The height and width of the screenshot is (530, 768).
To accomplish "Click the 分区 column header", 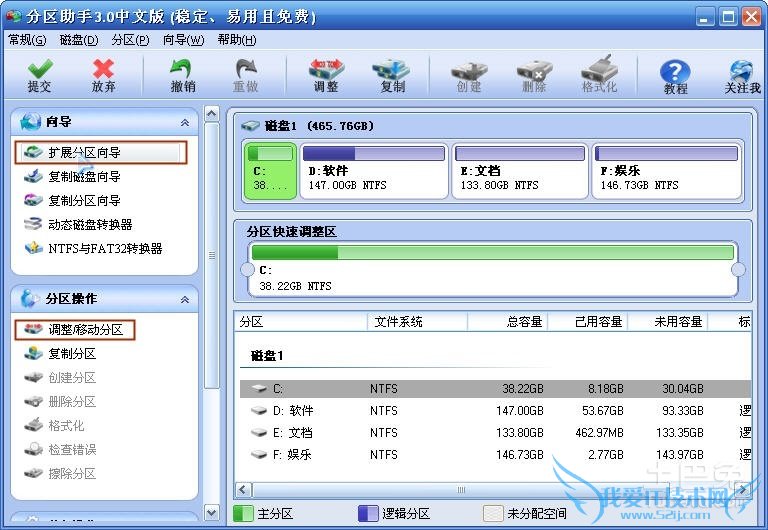I will [x=301, y=322].
